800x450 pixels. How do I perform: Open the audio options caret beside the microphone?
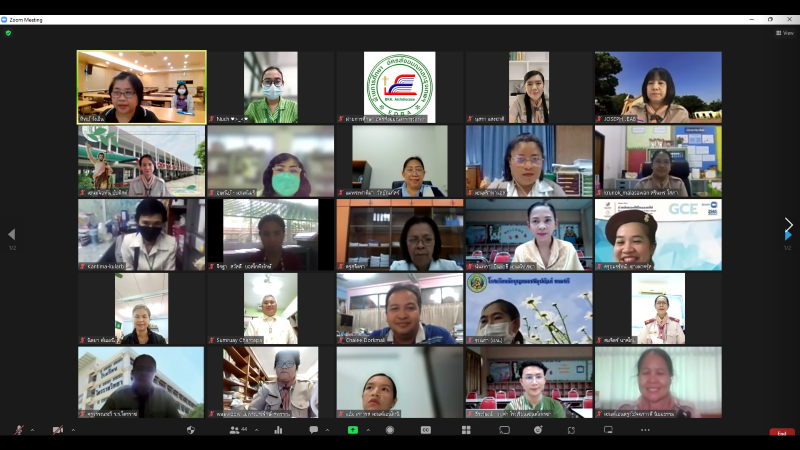click(32, 430)
